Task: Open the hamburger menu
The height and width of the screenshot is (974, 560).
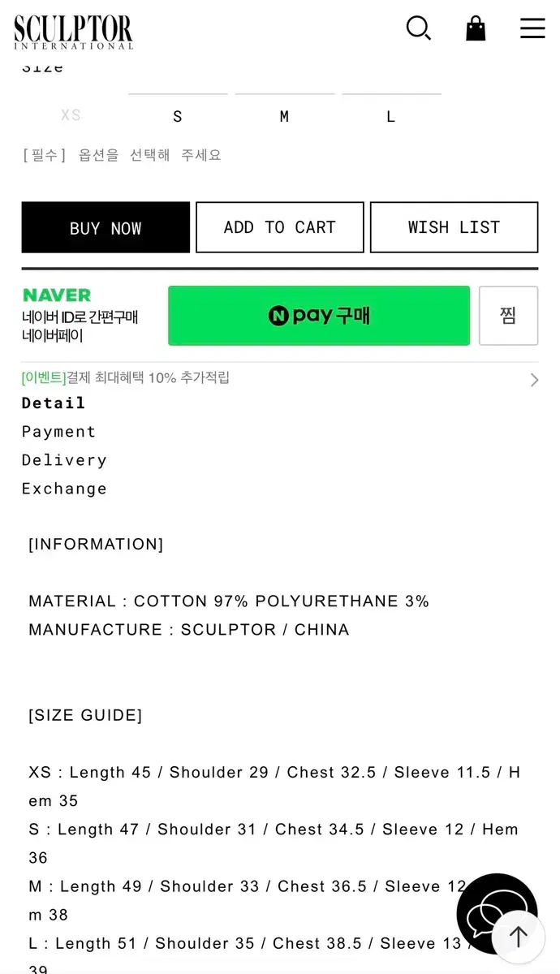Action: pyautogui.click(x=532, y=28)
